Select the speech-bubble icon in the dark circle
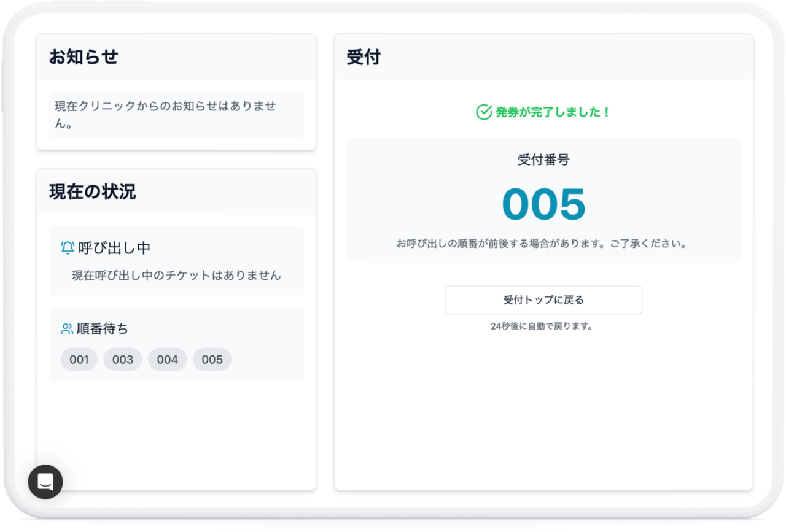The height and width of the screenshot is (532, 786). (x=45, y=482)
